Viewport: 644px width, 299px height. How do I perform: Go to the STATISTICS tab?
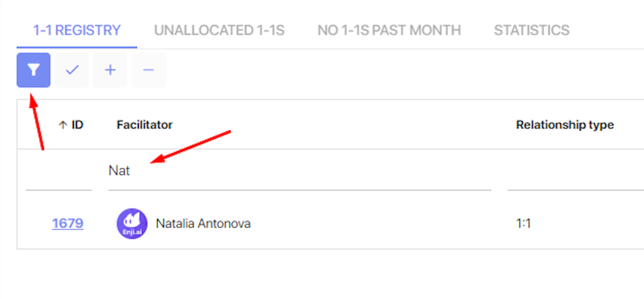point(532,30)
